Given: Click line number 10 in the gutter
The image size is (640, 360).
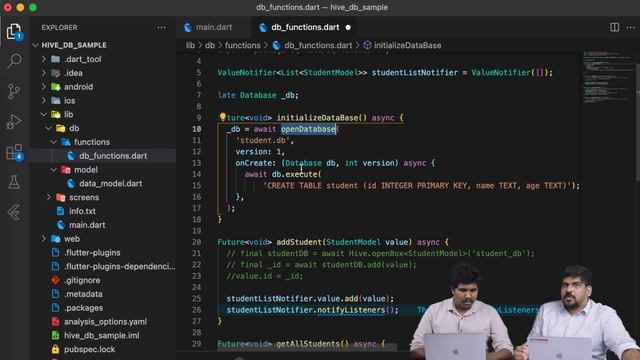Looking at the screenshot, I should point(197,129).
